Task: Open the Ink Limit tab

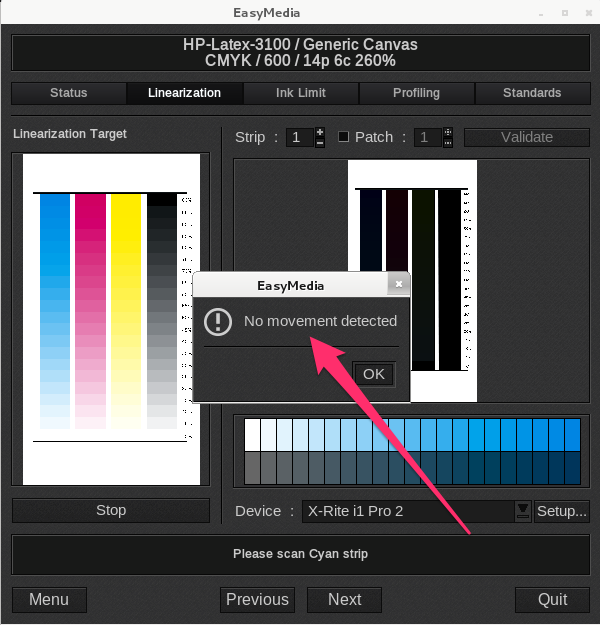Action: tap(301, 93)
